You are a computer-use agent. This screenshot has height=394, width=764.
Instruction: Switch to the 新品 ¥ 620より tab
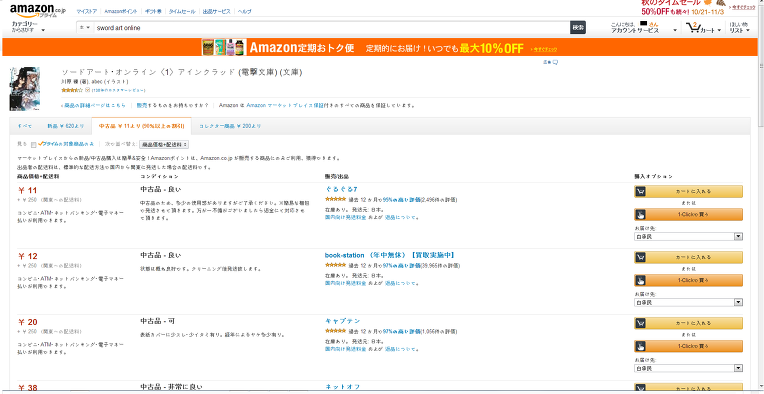pos(65,126)
